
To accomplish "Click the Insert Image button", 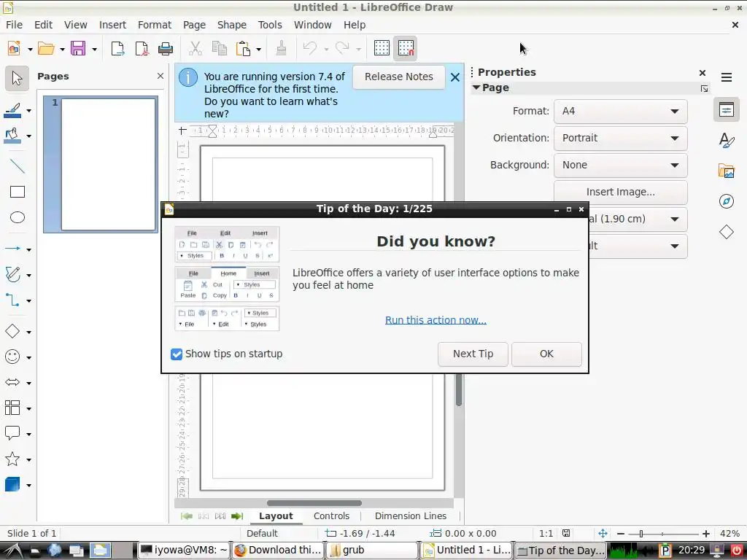I will (620, 192).
